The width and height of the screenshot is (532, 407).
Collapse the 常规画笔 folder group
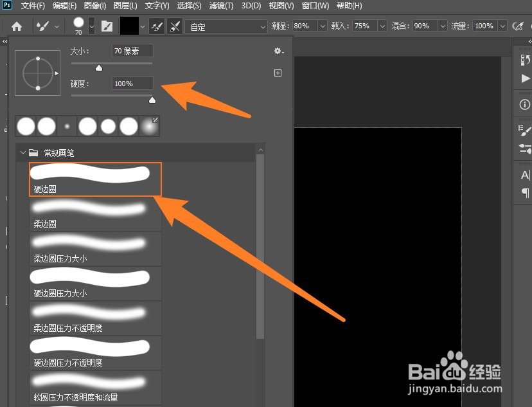pos(23,153)
